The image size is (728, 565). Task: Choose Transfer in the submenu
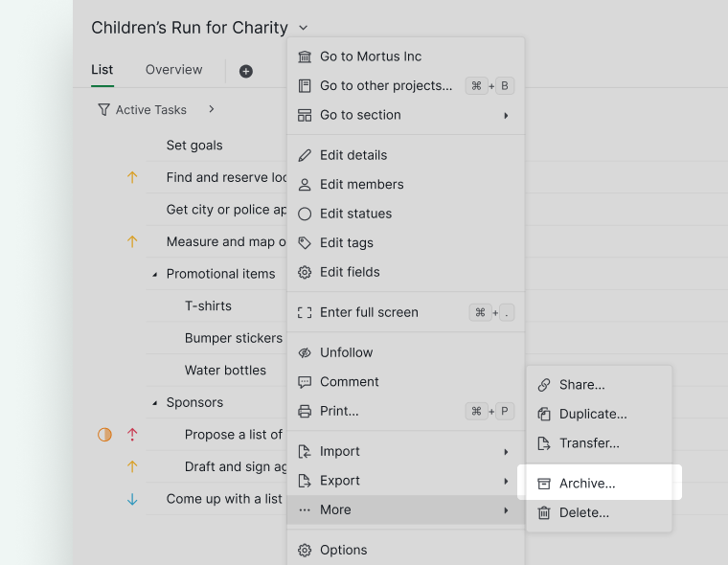599,443
